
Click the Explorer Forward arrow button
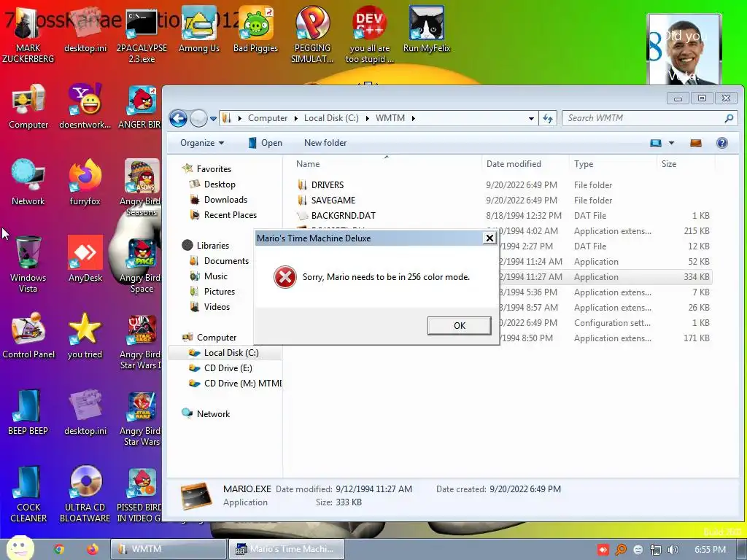(198, 118)
